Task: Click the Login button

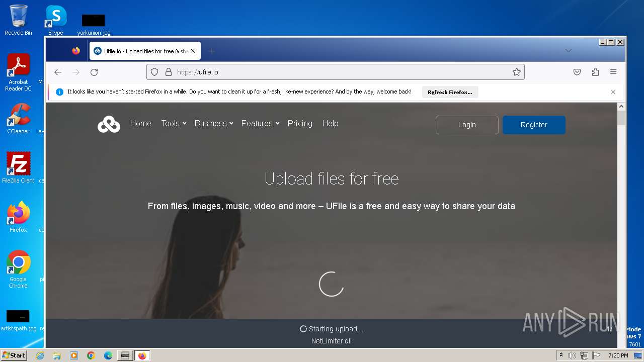Action: click(467, 125)
